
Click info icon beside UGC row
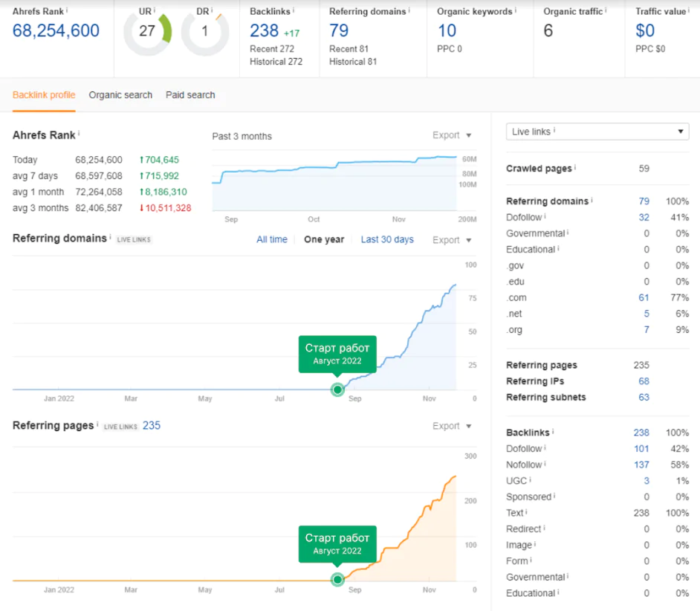click(531, 480)
